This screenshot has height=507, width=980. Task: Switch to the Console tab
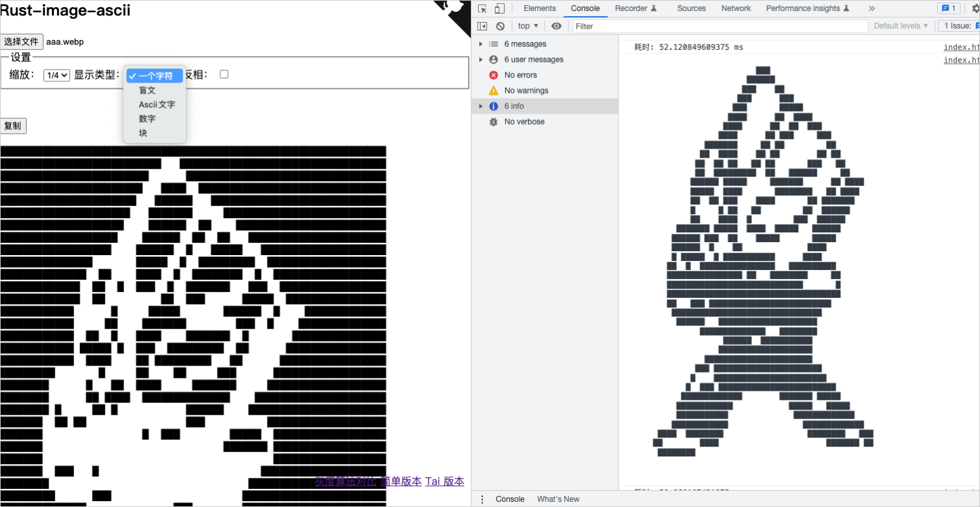pyautogui.click(x=585, y=8)
